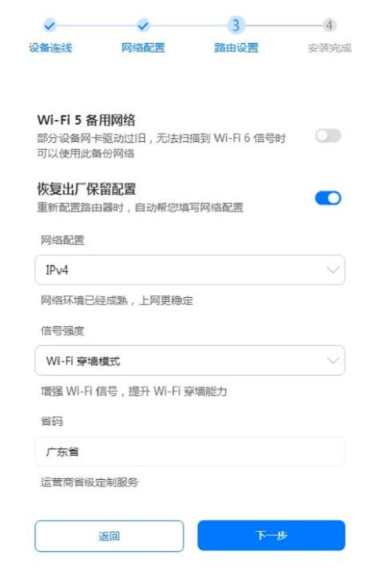392x574 pixels.
Task: Click the 恢复出厂保留配置 heading text
Action: [86, 189]
